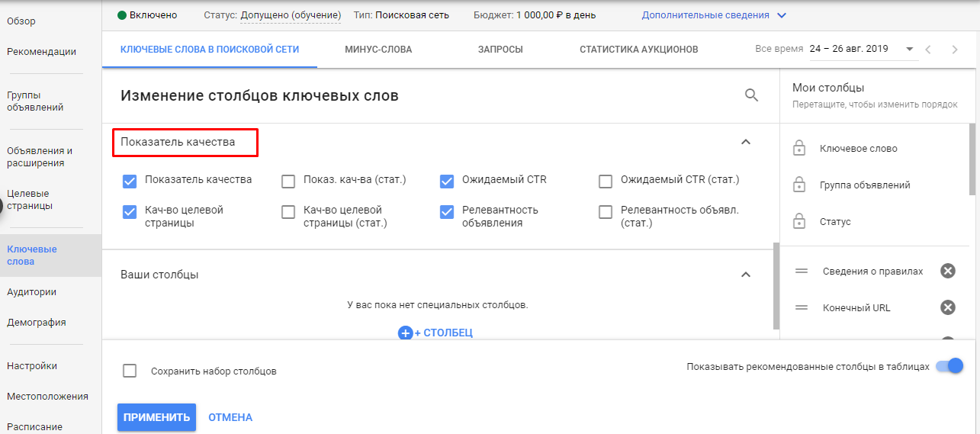The height and width of the screenshot is (434, 980).
Task: Open the Статистика аукционов tab
Action: coord(638,50)
